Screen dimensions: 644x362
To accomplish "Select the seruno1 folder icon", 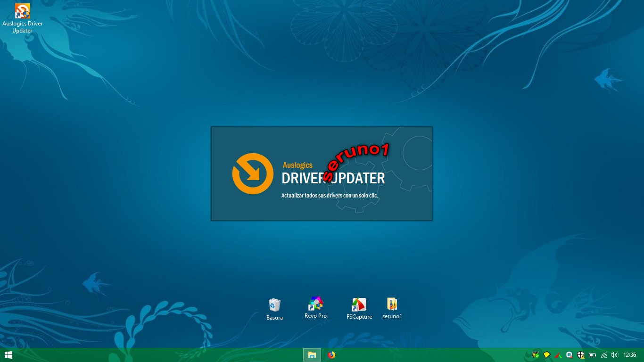I will (x=392, y=304).
